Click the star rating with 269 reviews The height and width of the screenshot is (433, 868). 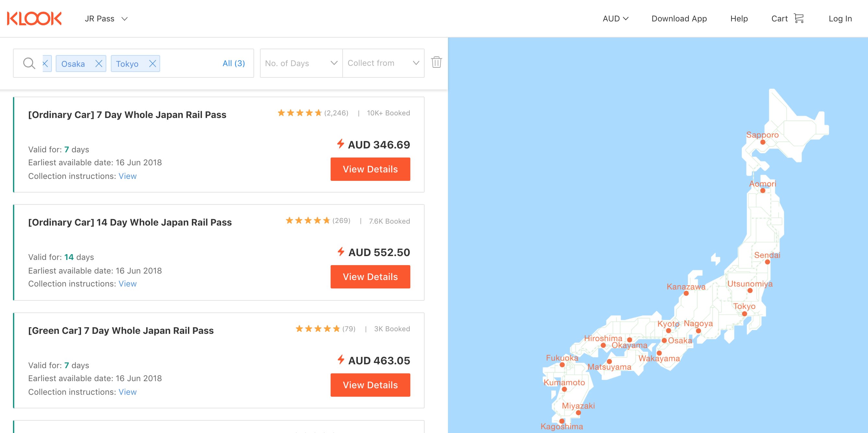click(307, 220)
